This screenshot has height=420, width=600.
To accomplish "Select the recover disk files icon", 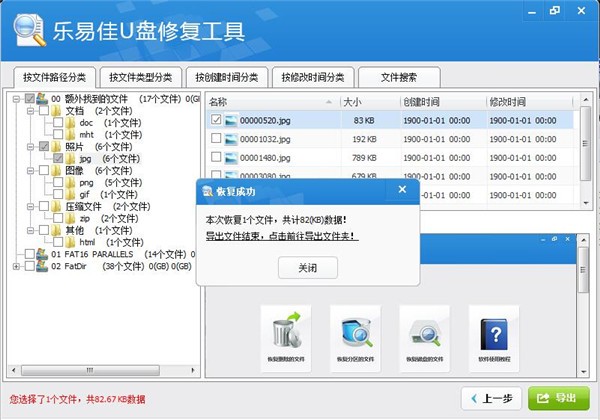I will pos(425,332).
